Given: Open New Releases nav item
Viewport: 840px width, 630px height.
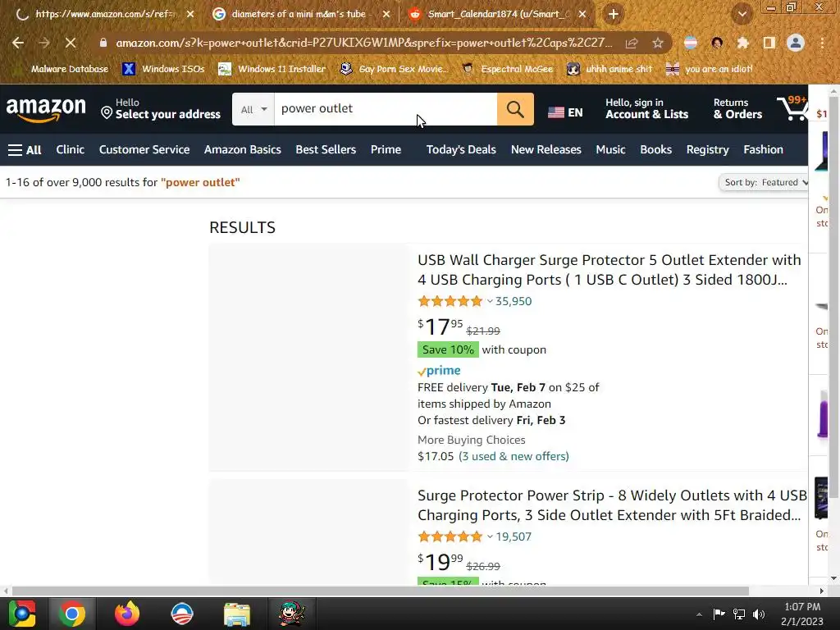Looking at the screenshot, I should coord(546,150).
